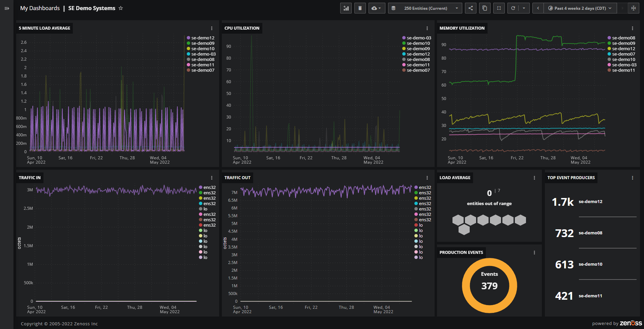Duplicate the dashboard using the copy icon

(x=485, y=8)
